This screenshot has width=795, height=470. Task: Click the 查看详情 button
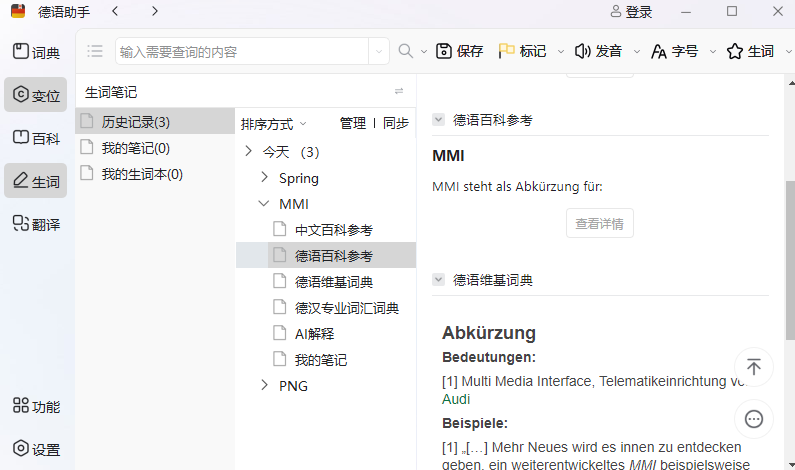600,224
